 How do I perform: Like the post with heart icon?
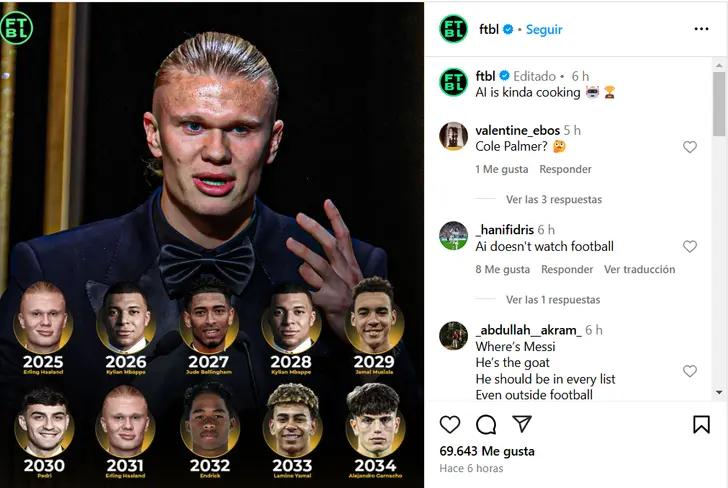coord(451,424)
